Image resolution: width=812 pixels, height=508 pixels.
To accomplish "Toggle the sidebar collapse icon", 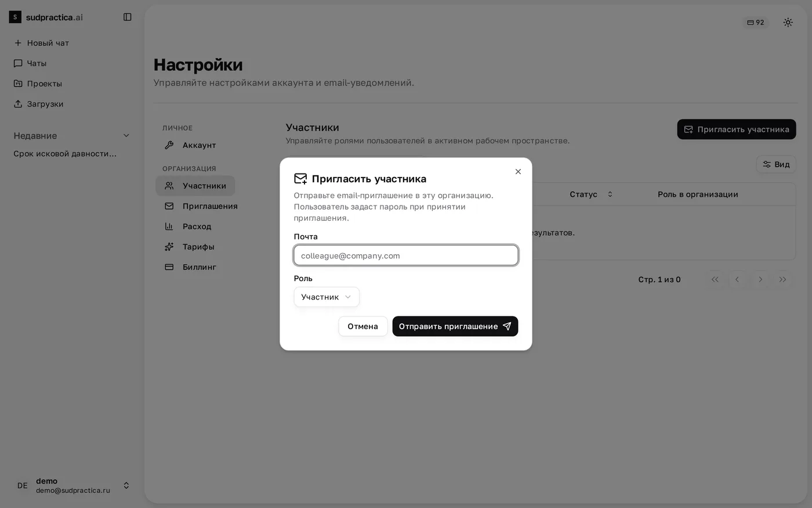I will 128,17.
